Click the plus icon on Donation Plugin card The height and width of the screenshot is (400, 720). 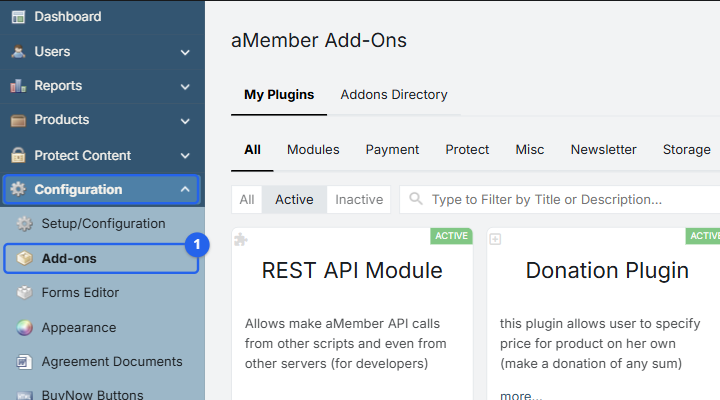click(x=495, y=239)
